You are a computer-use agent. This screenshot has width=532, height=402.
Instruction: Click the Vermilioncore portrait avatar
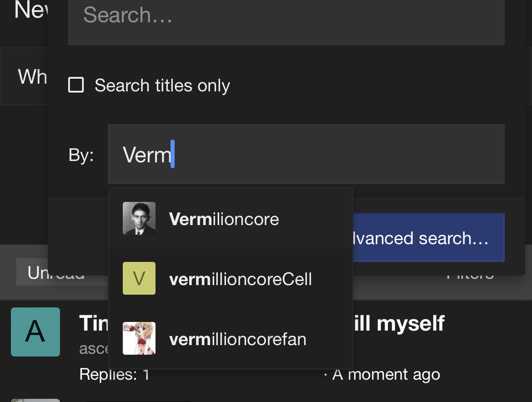[x=139, y=218]
